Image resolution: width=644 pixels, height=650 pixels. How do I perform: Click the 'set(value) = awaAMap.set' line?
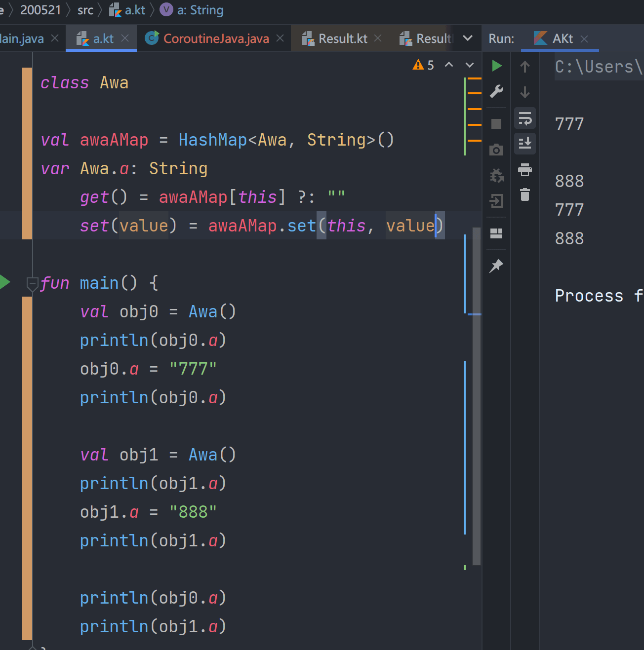point(262,226)
